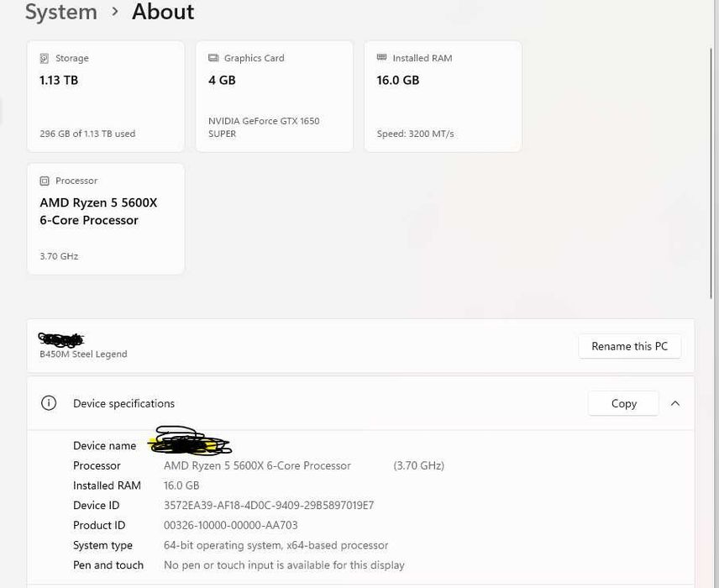
Task: Open the Storage 1.13 TB card
Action: click(x=106, y=97)
